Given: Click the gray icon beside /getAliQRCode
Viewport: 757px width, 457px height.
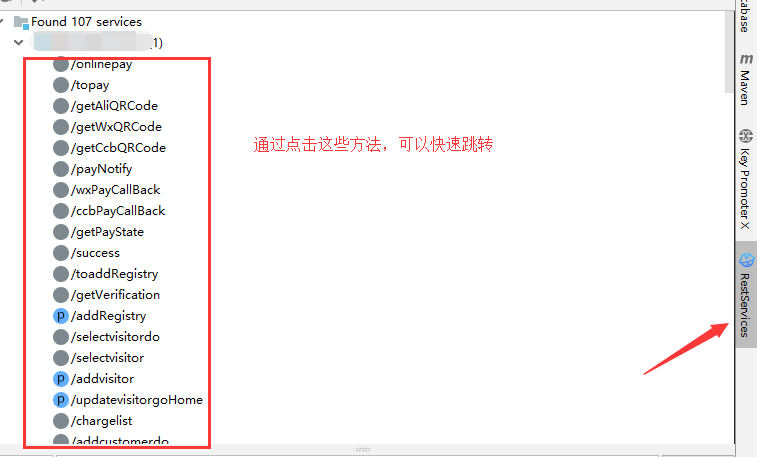Looking at the screenshot, I should [60, 106].
